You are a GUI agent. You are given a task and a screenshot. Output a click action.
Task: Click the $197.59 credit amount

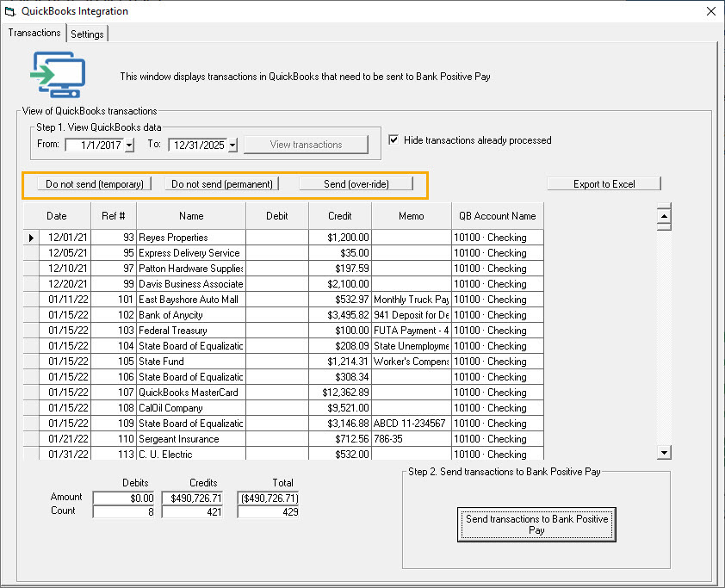340,269
